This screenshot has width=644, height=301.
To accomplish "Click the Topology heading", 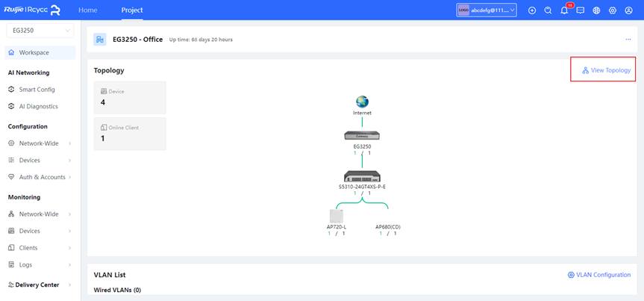I will pos(109,70).
